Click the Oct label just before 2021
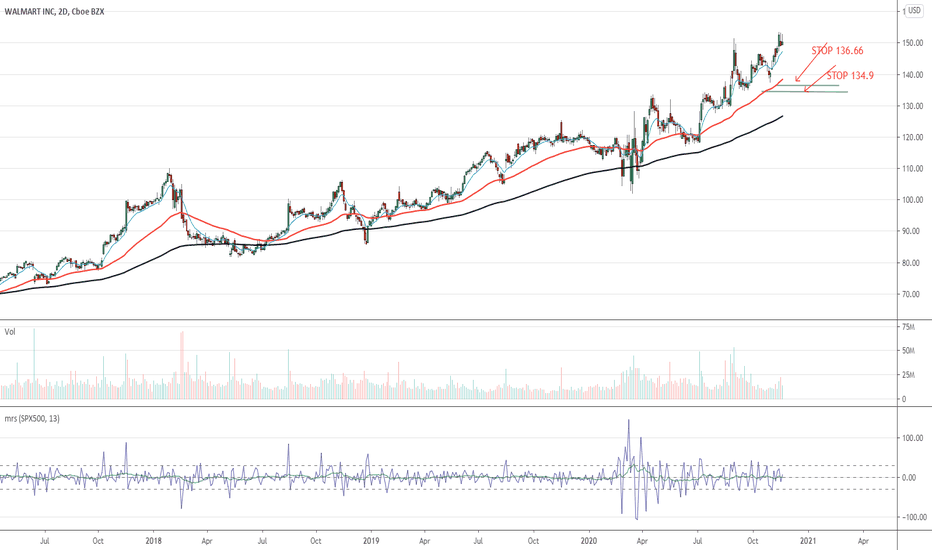This screenshot has height=550, width=932. pyautogui.click(x=752, y=541)
